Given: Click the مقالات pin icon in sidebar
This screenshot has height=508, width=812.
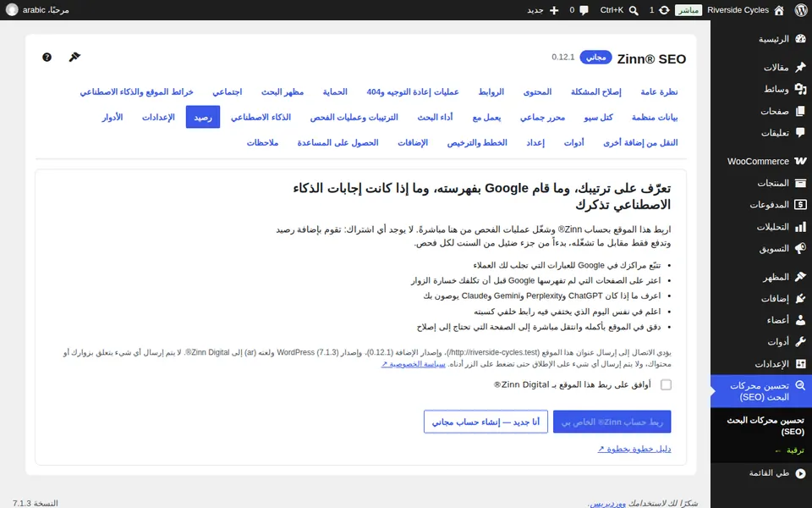Looking at the screenshot, I should 801,67.
